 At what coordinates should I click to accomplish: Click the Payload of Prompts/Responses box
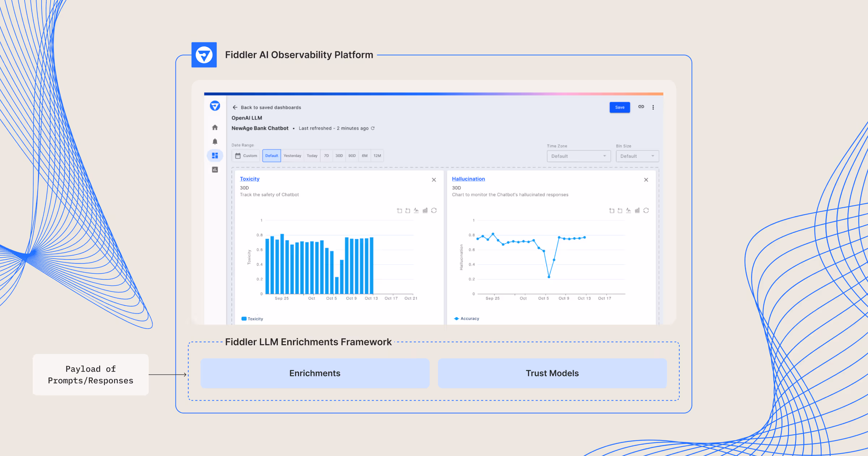point(90,375)
